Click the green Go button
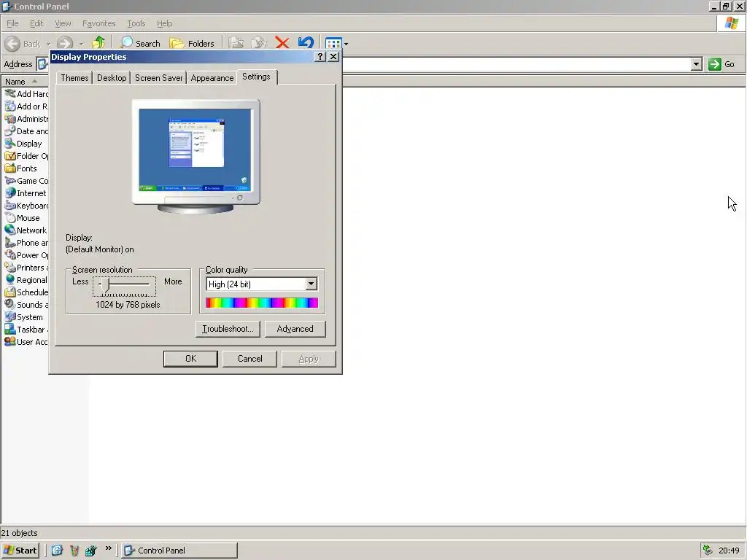Screen dimensions: 747x560 click(x=721, y=64)
